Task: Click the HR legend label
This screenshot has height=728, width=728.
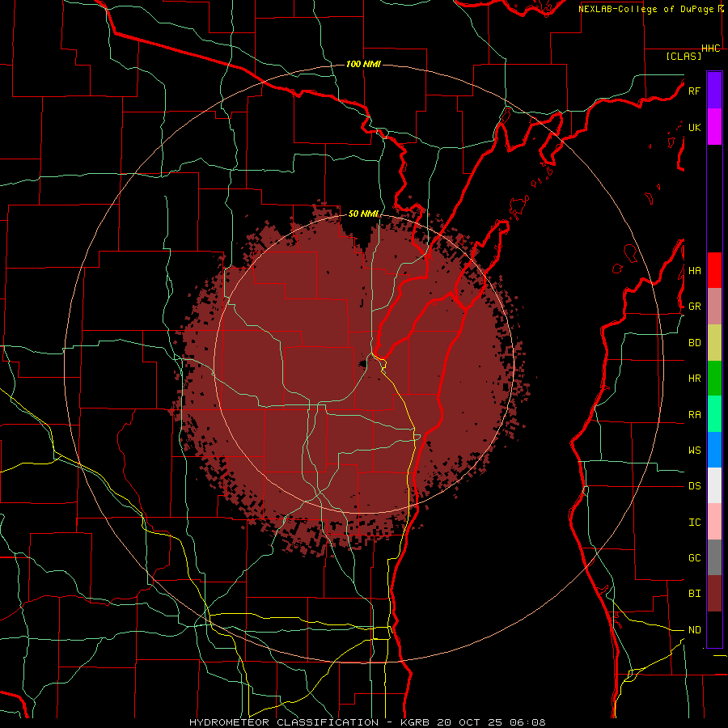Action: click(x=694, y=379)
